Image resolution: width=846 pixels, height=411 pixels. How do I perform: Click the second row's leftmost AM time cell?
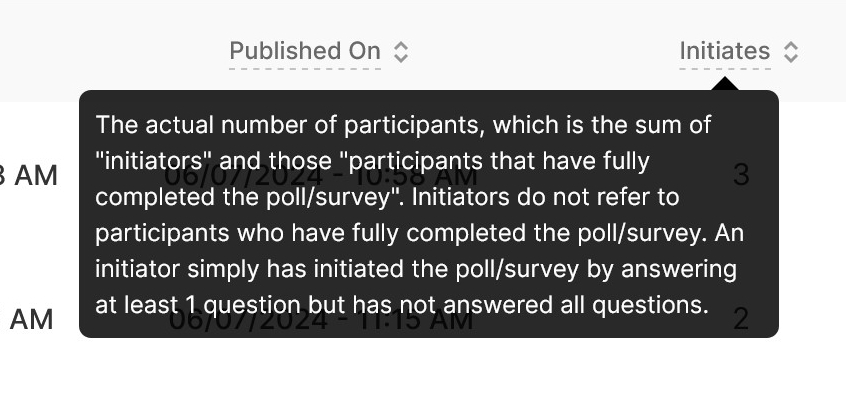point(30,321)
